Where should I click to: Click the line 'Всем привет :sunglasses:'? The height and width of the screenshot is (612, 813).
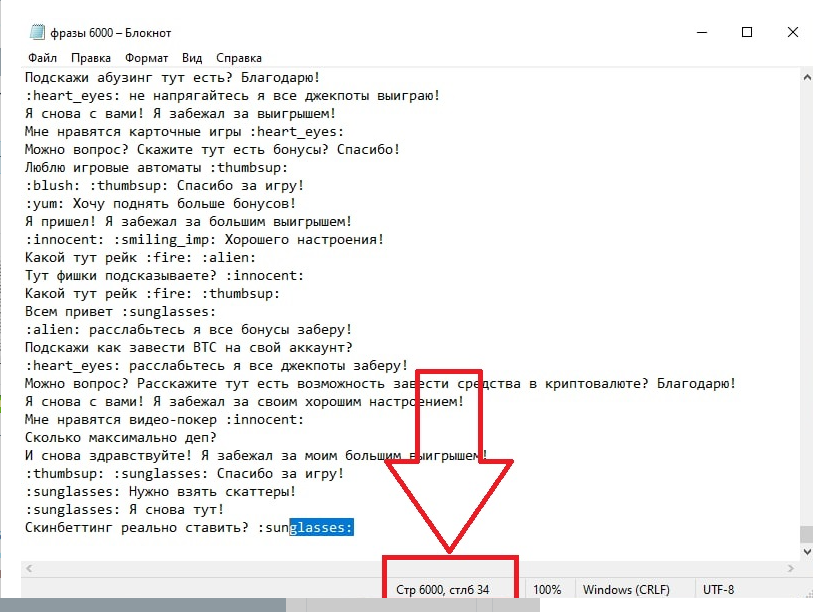pos(120,312)
